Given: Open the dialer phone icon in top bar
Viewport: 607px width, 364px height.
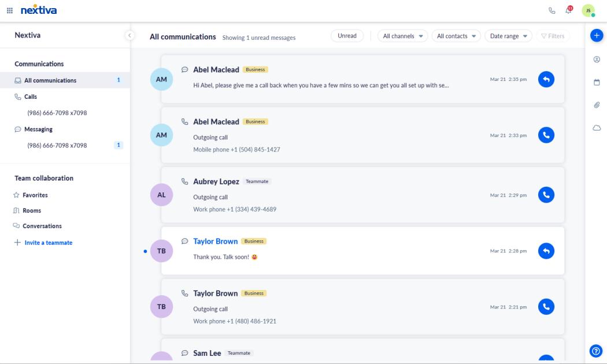Looking at the screenshot, I should [x=552, y=10].
